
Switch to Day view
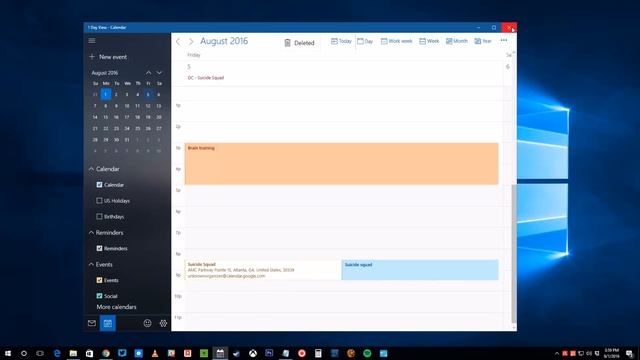(x=365, y=41)
